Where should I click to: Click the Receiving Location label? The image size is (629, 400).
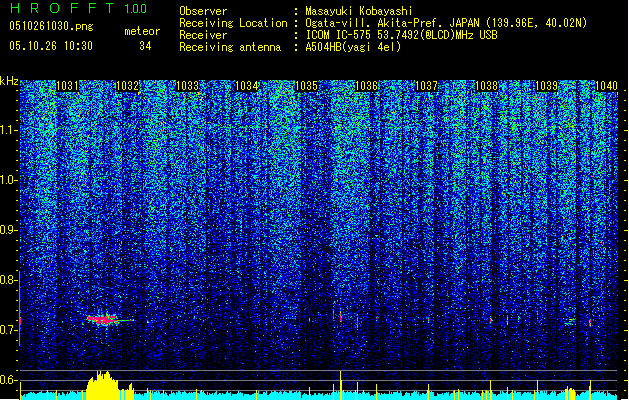pos(233,23)
